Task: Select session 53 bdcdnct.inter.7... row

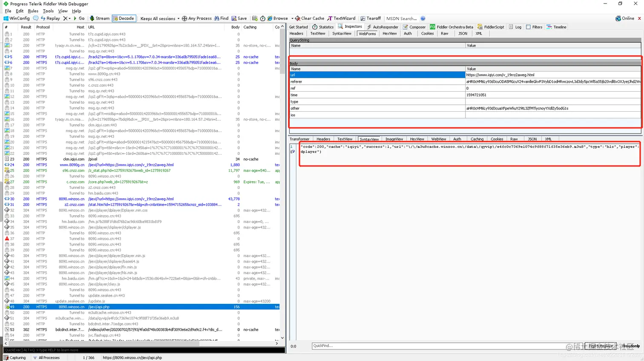Action: point(142,329)
